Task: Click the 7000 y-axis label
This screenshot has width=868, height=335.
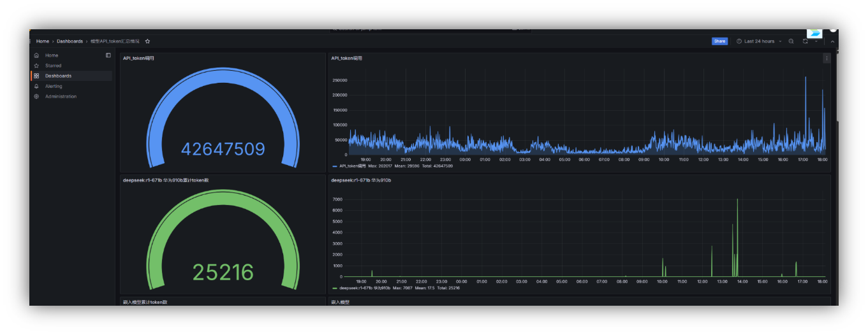Action: 337,199
